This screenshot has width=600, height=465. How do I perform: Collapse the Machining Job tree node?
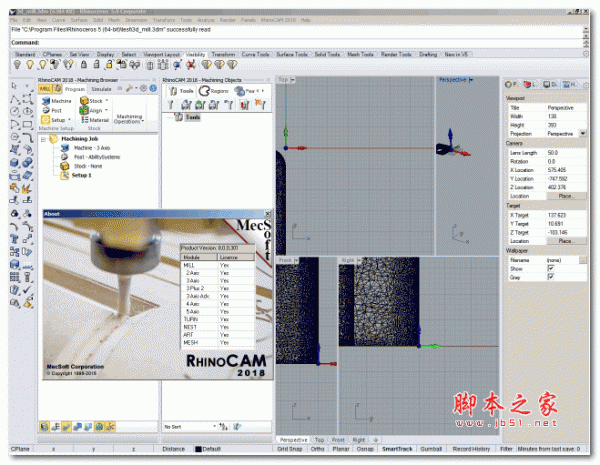[x=43, y=139]
